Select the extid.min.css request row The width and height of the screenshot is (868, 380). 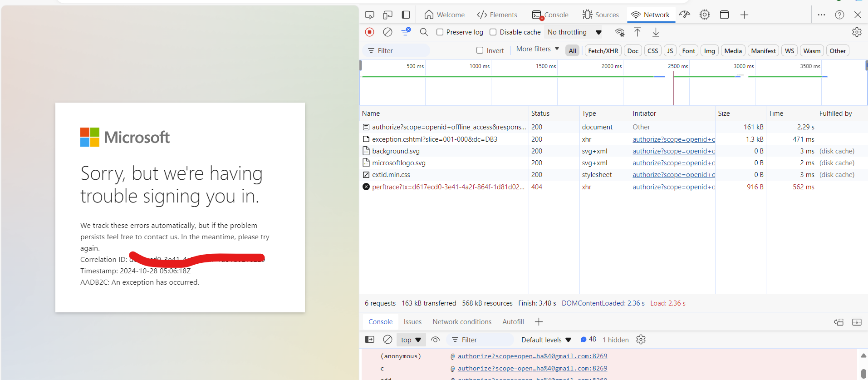click(x=614, y=175)
